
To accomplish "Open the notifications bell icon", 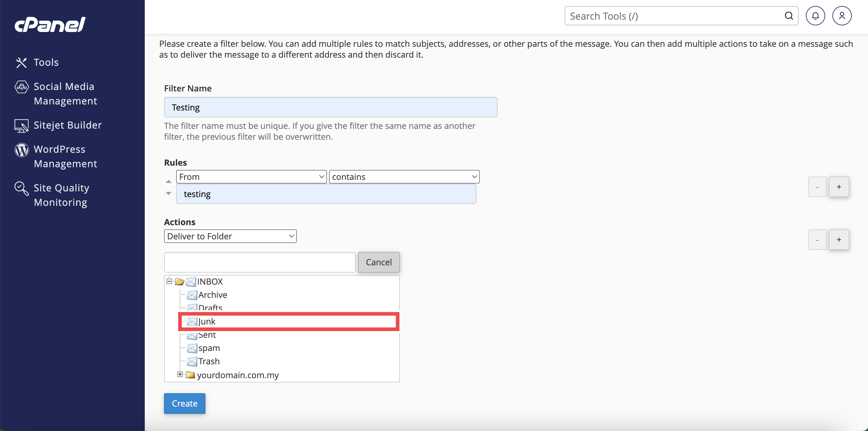I will coord(815,16).
